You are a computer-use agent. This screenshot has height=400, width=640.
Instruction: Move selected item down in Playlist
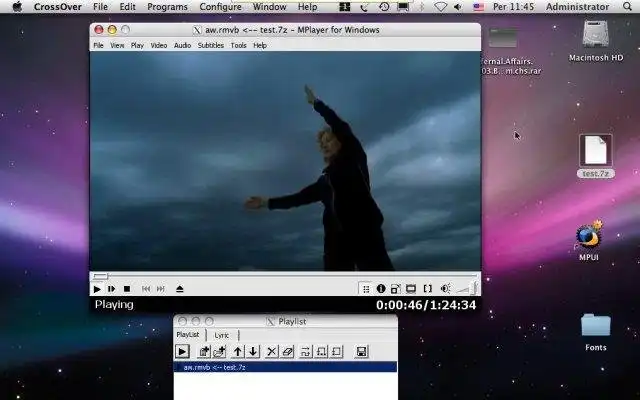coord(253,351)
